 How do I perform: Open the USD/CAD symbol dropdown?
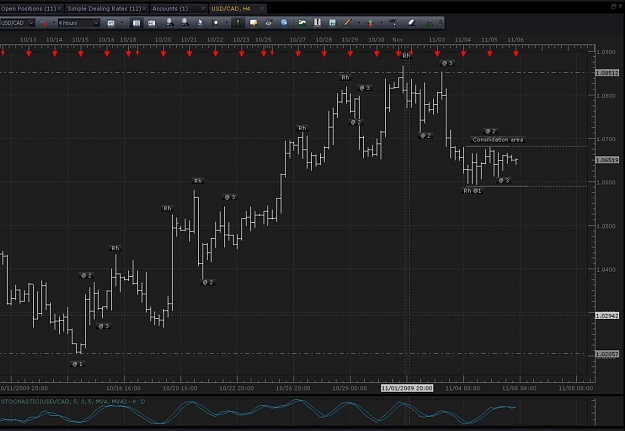(31, 23)
